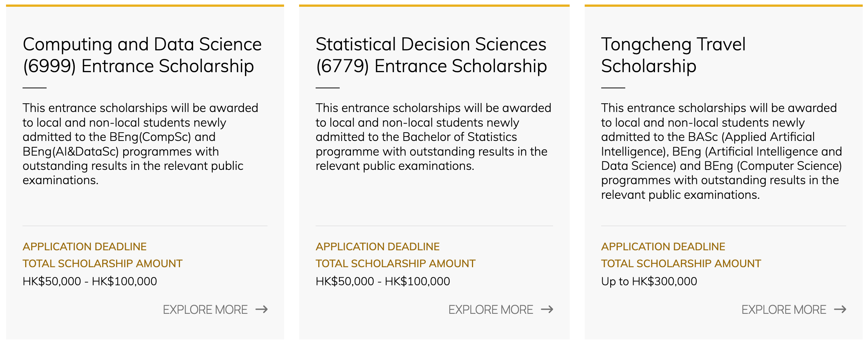Click Total Scholarship Amount label on Tongcheng card

point(681,263)
